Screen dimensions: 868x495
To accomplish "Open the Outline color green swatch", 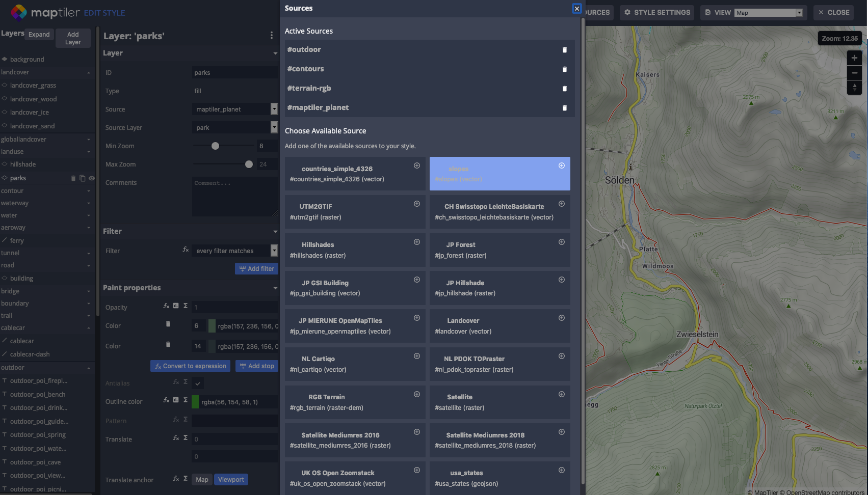I will click(195, 402).
